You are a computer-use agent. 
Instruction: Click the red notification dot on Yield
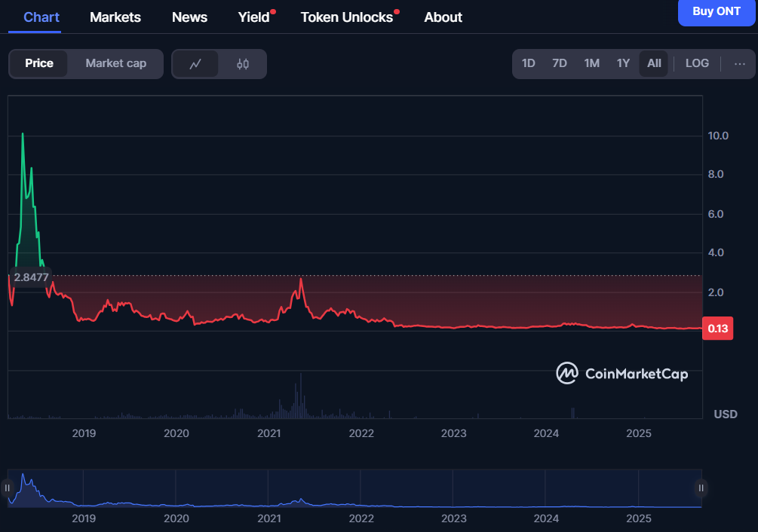[272, 11]
